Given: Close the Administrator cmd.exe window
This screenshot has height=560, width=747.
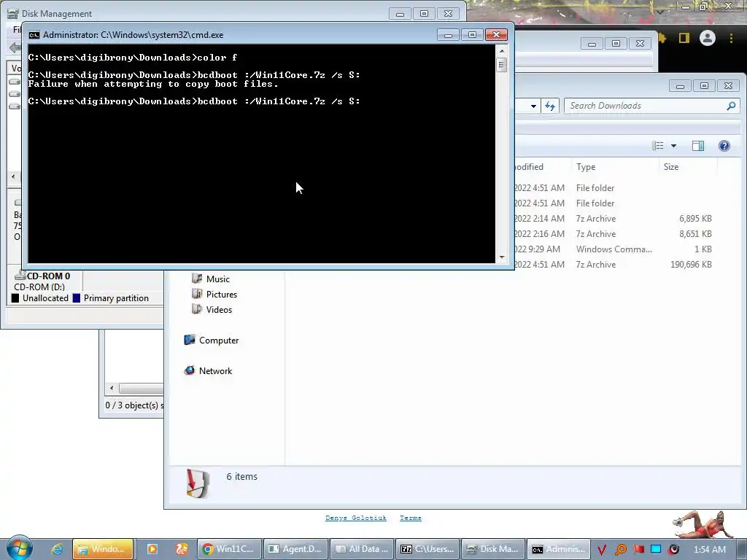Looking at the screenshot, I should [x=496, y=35].
